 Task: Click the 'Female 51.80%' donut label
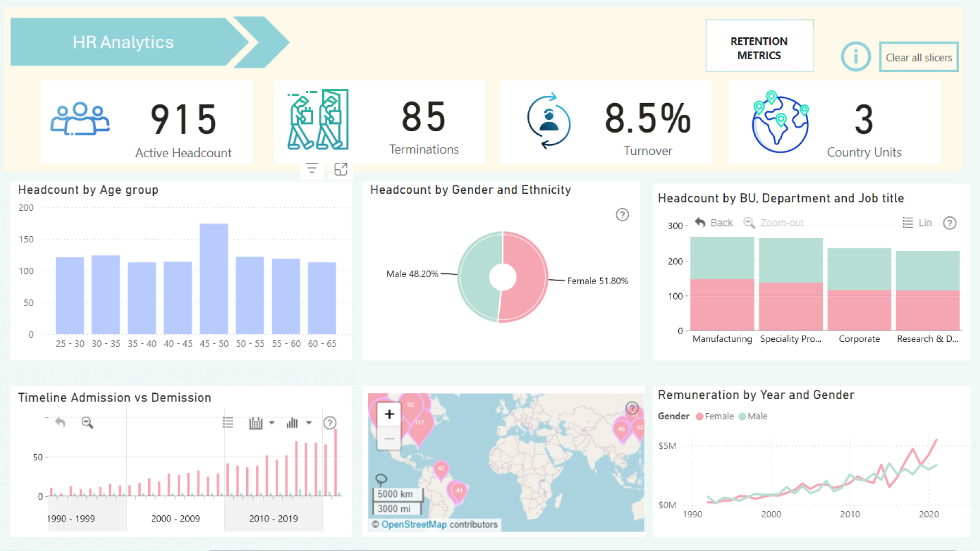coord(598,281)
